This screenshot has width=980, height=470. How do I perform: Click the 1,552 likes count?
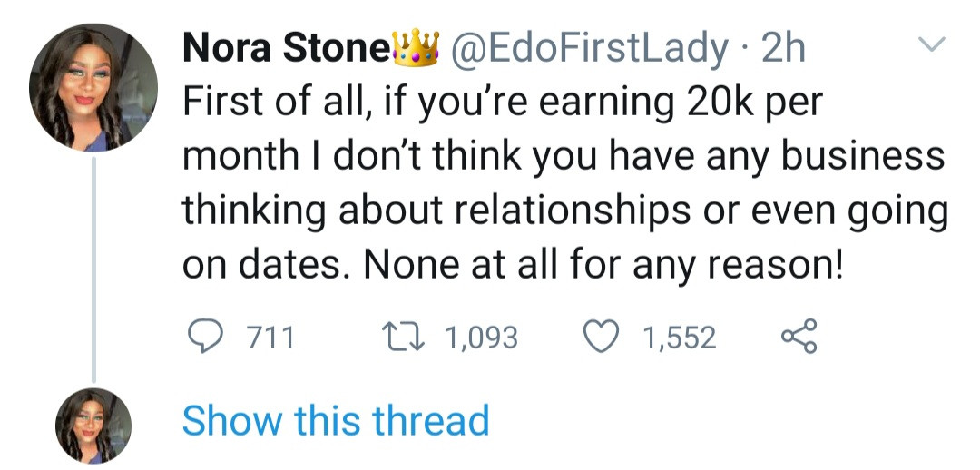tap(679, 338)
